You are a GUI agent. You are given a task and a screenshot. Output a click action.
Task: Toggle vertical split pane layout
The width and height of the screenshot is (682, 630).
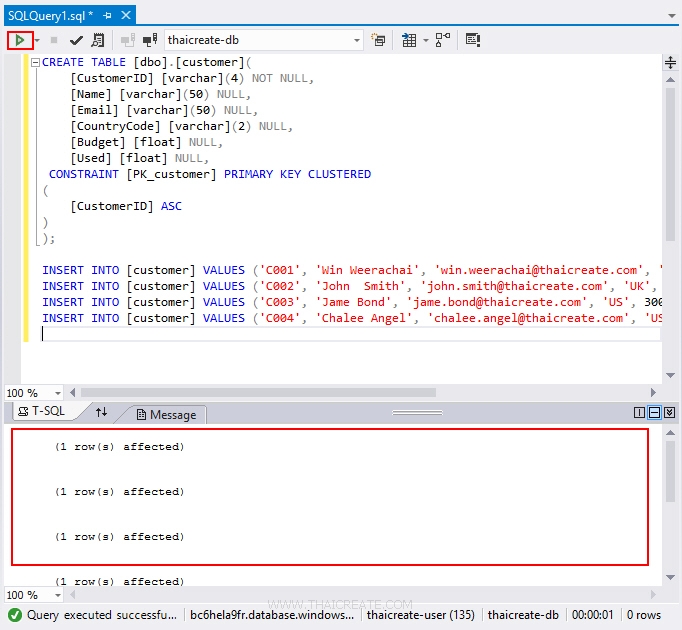(x=640, y=412)
